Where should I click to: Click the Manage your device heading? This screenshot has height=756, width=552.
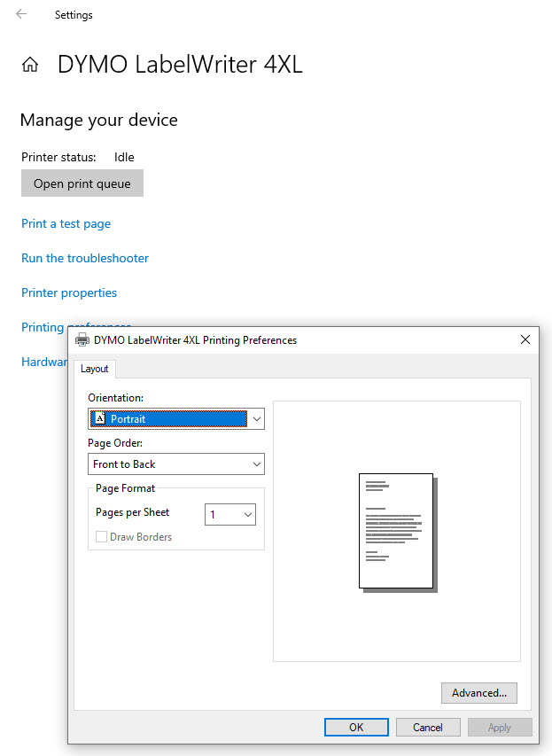point(99,120)
